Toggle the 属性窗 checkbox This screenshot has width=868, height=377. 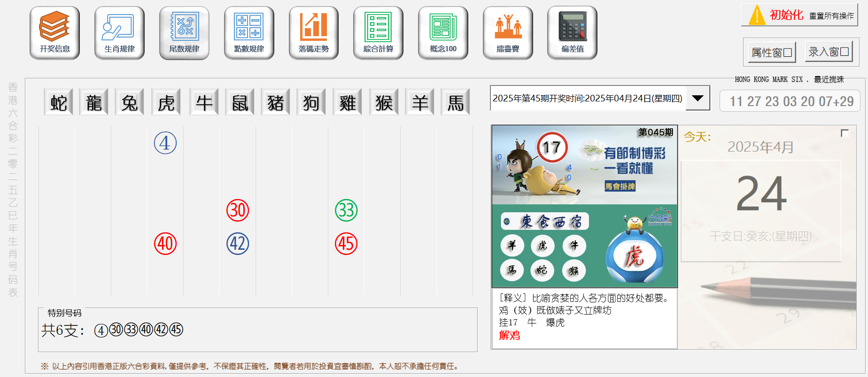tap(788, 53)
